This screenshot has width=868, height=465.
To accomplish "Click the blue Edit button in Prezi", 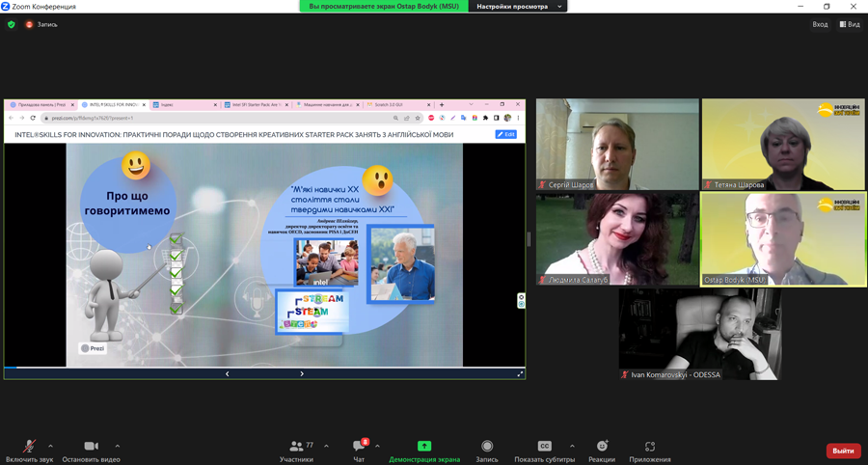I will coord(505,134).
